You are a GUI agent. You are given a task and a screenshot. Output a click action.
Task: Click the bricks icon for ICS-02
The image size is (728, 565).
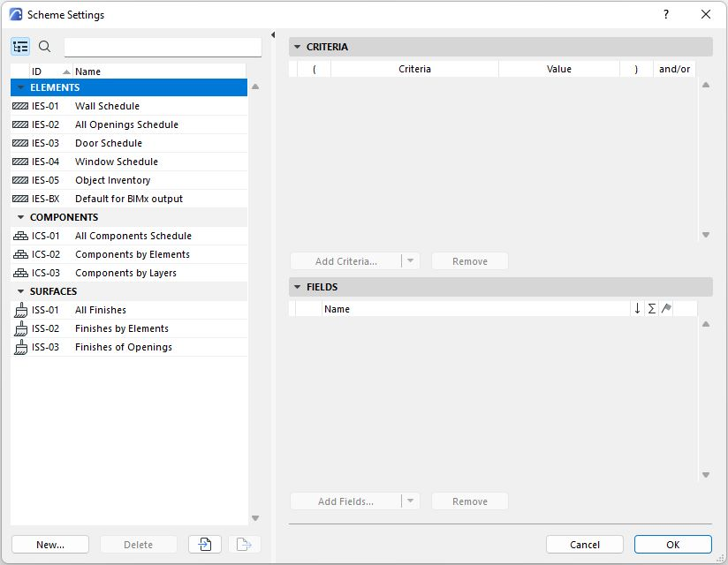20,254
